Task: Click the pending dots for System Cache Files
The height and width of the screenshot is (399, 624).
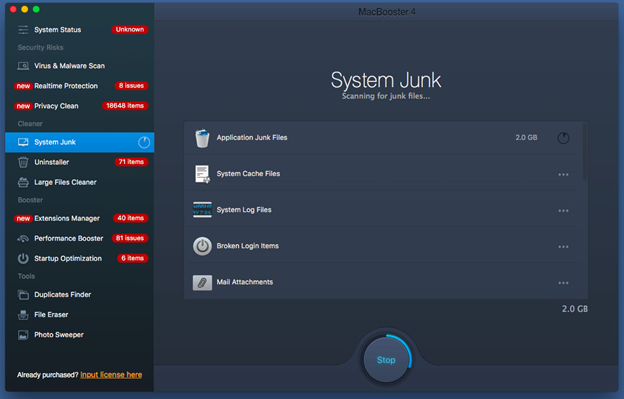Action: (563, 175)
